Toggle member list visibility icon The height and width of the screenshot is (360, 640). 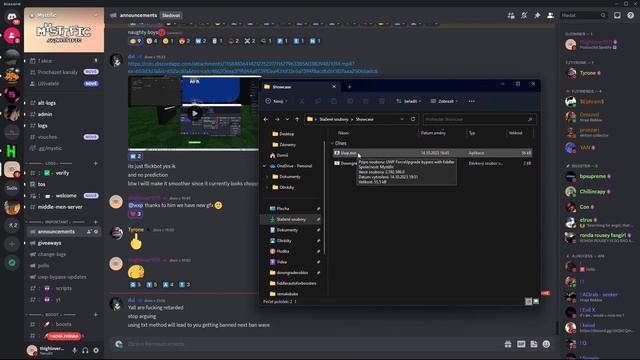tap(550, 16)
